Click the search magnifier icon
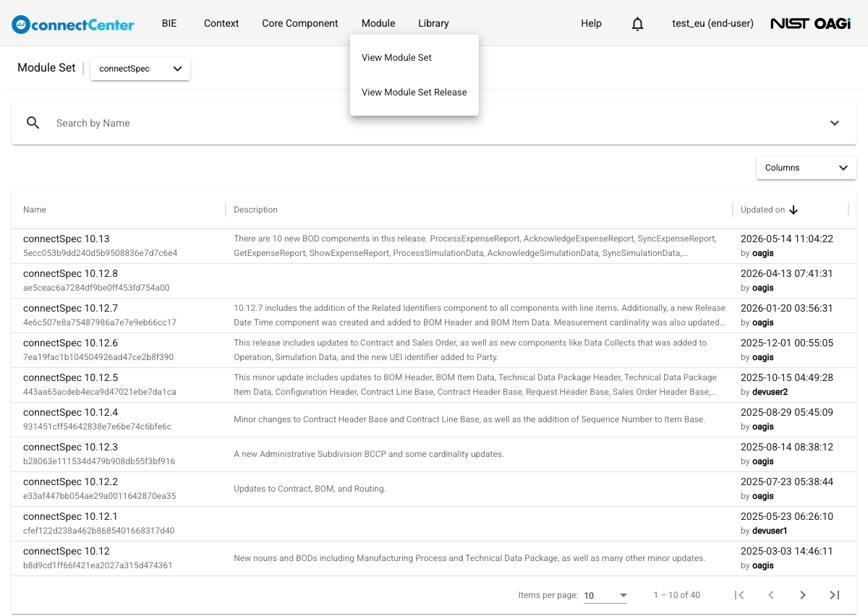 pyautogui.click(x=33, y=123)
